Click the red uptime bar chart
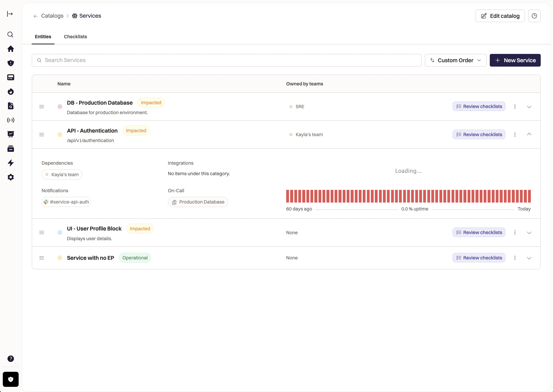Viewport: 553px width, 392px height. (408, 196)
